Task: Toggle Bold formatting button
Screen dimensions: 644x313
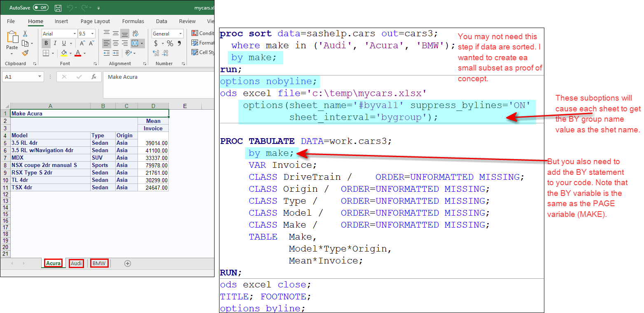Action: [46, 43]
